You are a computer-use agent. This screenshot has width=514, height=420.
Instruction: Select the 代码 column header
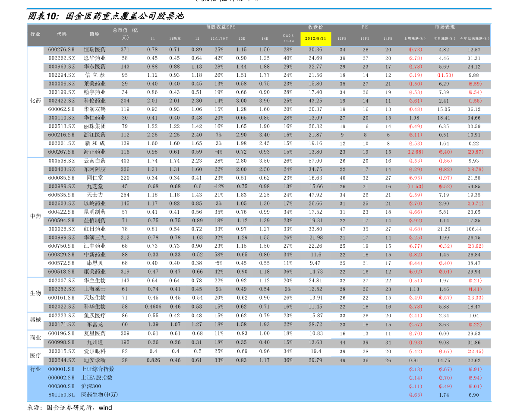click(x=62, y=34)
